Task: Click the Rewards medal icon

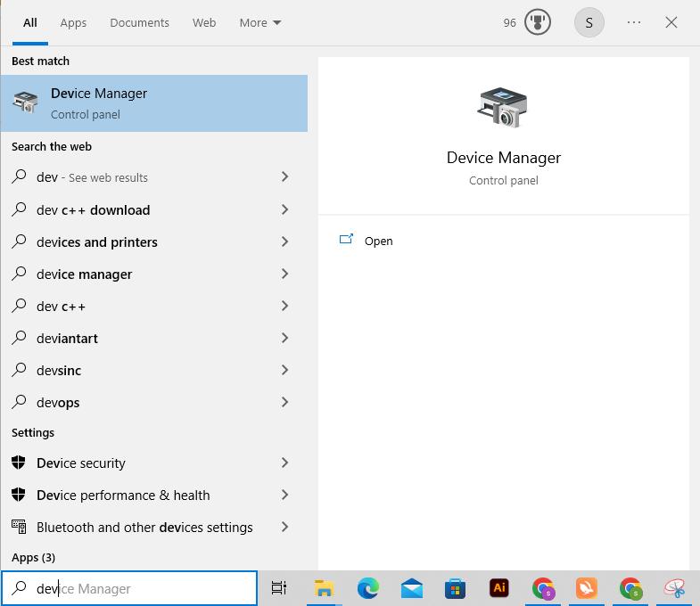Action: click(538, 22)
